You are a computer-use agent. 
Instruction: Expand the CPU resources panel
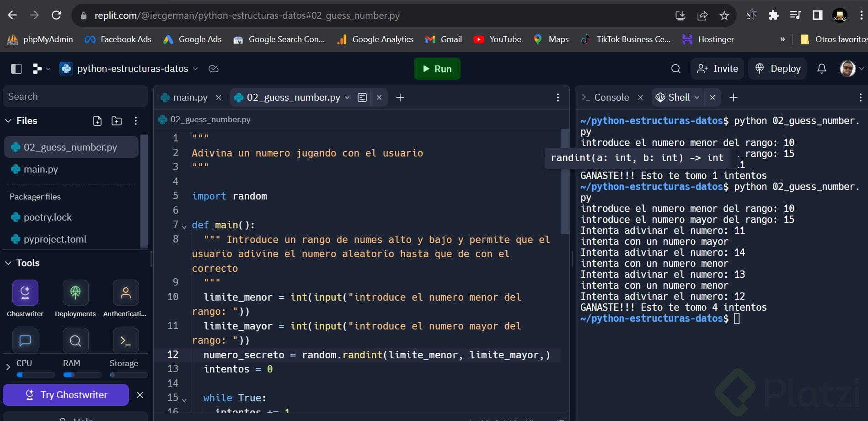pyautogui.click(x=8, y=367)
